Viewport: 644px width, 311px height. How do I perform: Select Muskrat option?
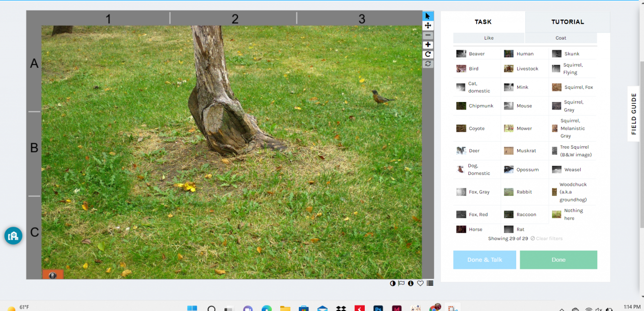[525, 151]
